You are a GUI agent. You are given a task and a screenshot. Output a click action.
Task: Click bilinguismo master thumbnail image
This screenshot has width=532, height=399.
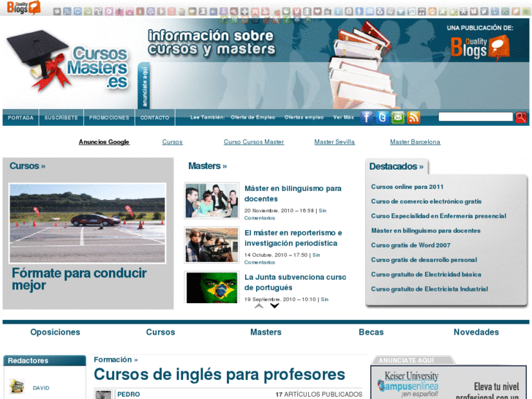[211, 201]
